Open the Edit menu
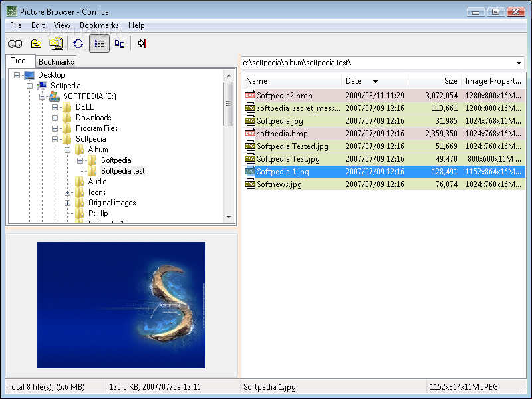The width and height of the screenshot is (532, 399). pos(38,25)
